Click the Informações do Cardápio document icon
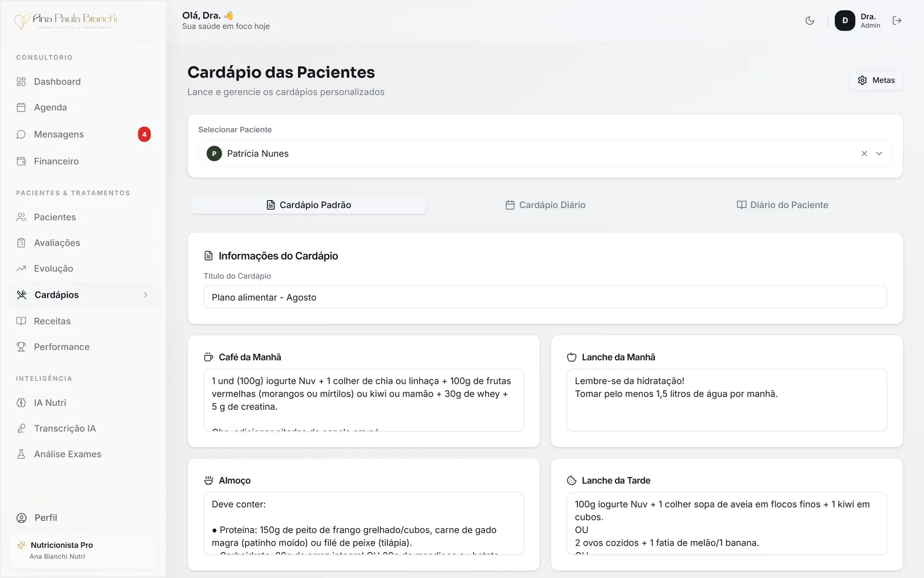Viewport: 924px width, 578px height. (x=208, y=256)
